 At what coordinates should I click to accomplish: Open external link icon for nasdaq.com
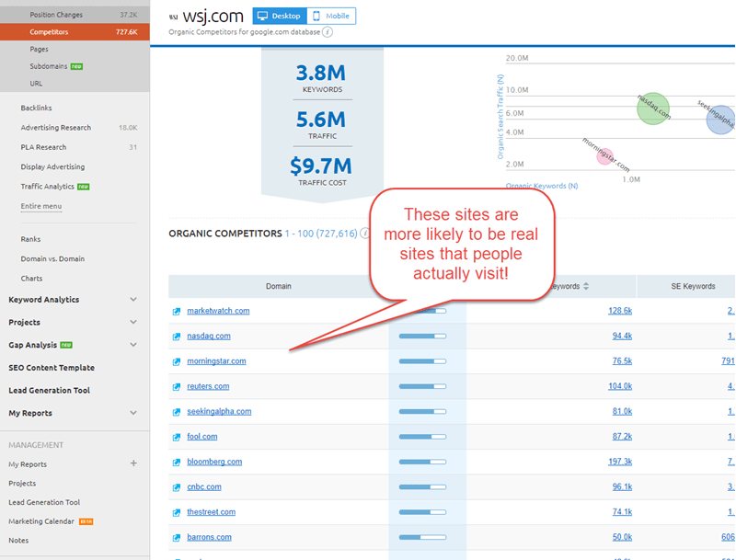click(177, 337)
